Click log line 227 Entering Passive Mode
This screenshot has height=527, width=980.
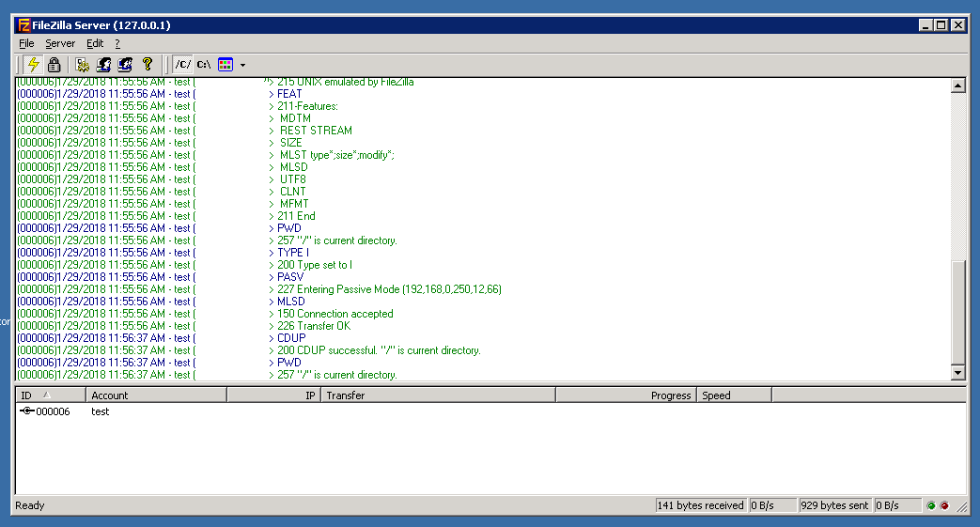click(x=389, y=289)
